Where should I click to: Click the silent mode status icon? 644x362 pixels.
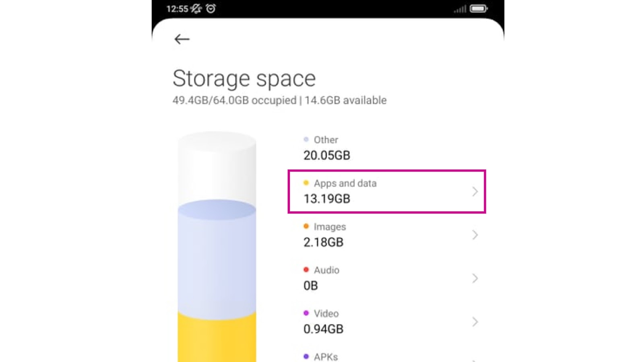pyautogui.click(x=196, y=8)
